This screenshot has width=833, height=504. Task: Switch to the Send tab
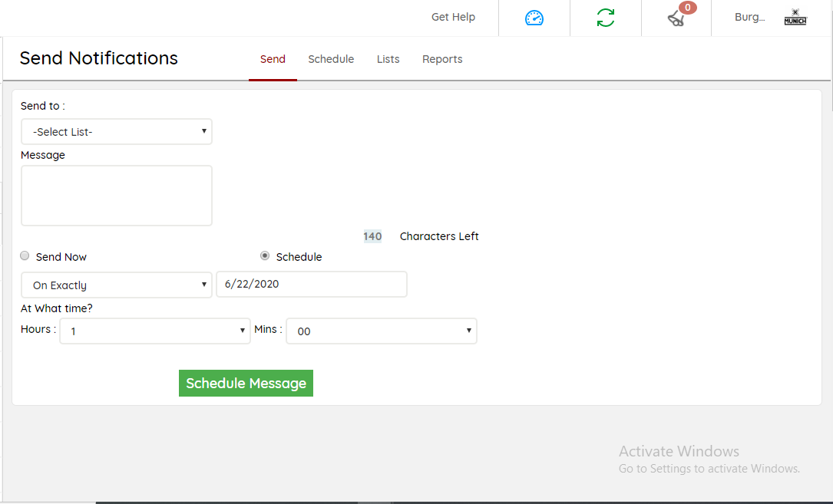(x=273, y=59)
